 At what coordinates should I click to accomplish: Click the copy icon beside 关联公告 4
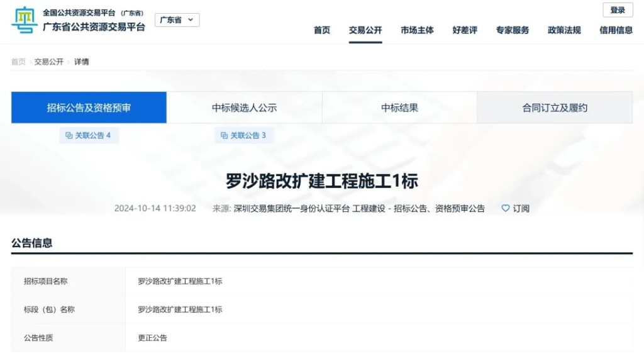pyautogui.click(x=69, y=135)
